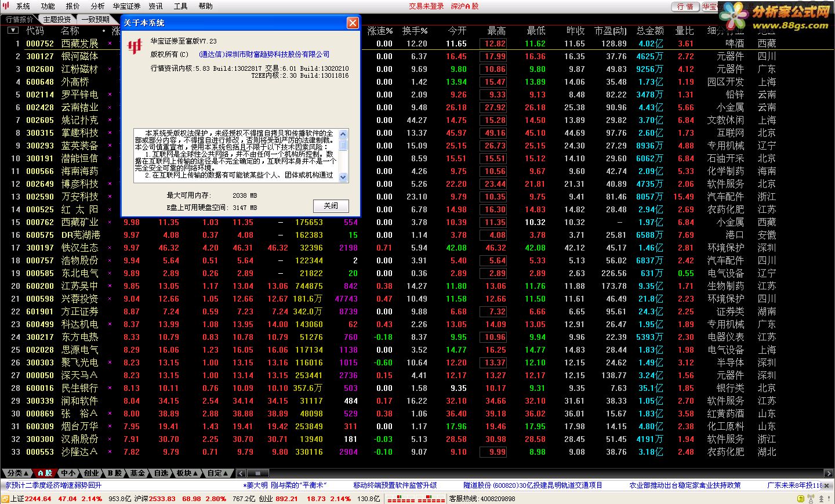Open news headline 隧道股份(600820)30亿投建昆明轨道交通项目
Viewport: 835px width, 504px height.
tap(532, 485)
